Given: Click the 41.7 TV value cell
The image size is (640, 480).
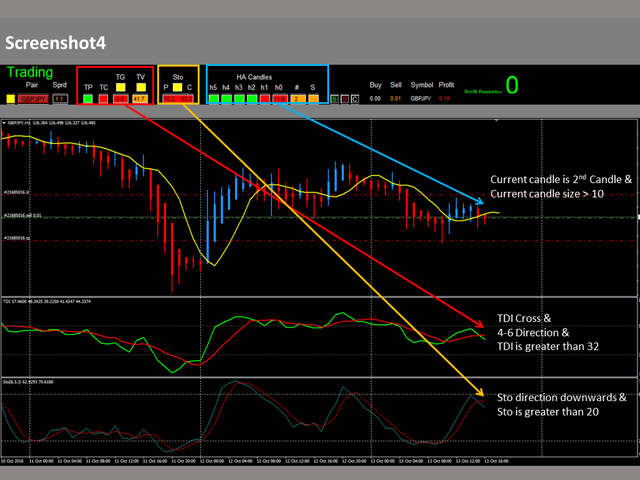Looking at the screenshot, I should [x=140, y=99].
